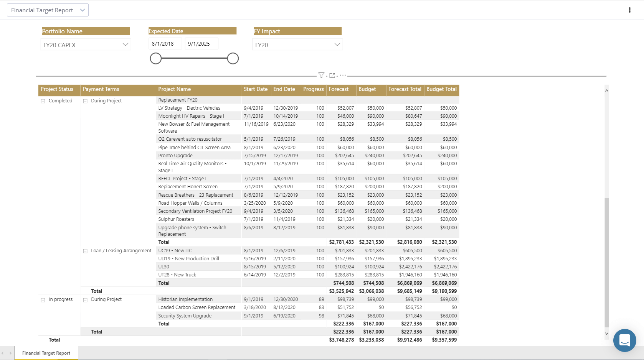Click the grand total budget total $9,357,599
Viewport: 644px width, 360px height.
(444, 340)
